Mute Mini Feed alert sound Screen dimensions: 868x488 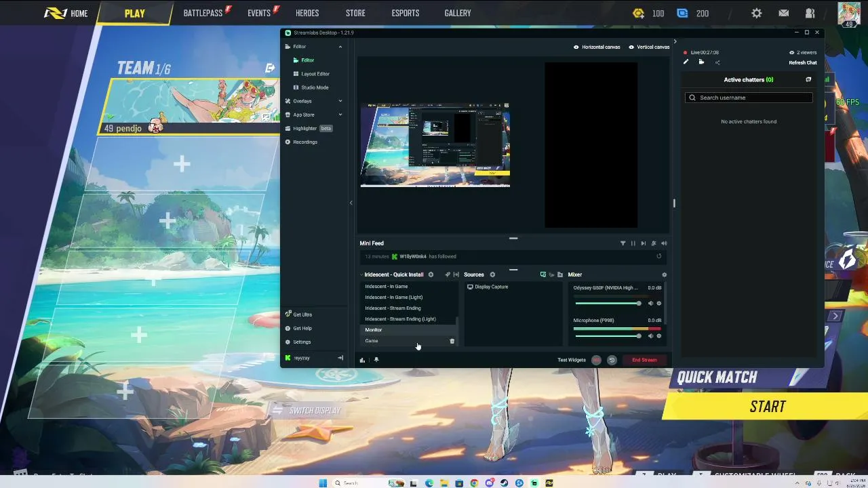(x=664, y=243)
